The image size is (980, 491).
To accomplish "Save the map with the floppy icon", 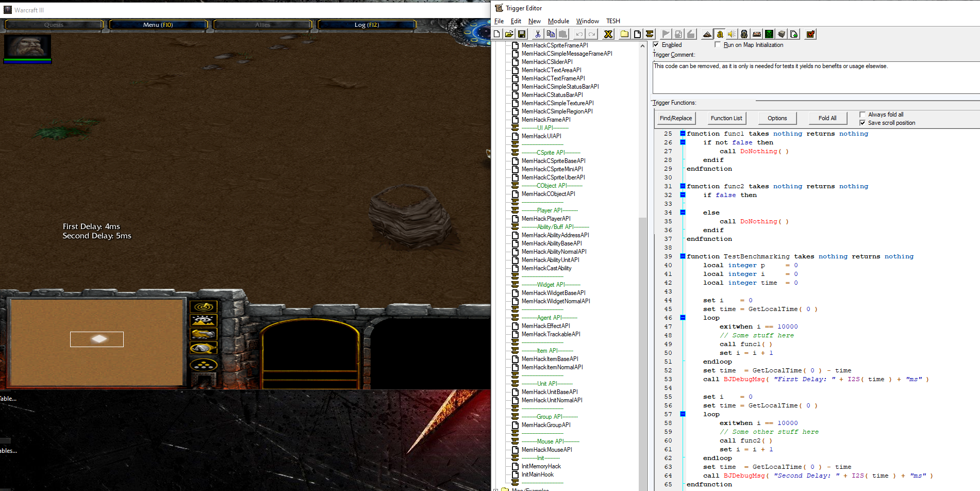I will point(522,34).
